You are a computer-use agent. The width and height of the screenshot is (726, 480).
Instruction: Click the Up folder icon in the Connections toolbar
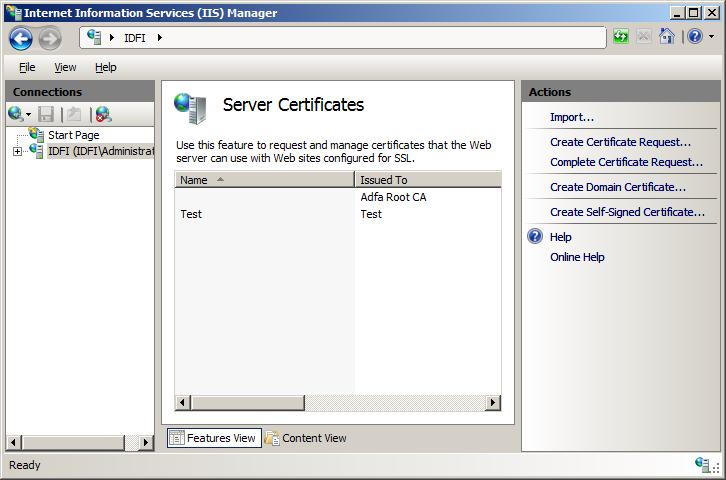click(x=73, y=114)
